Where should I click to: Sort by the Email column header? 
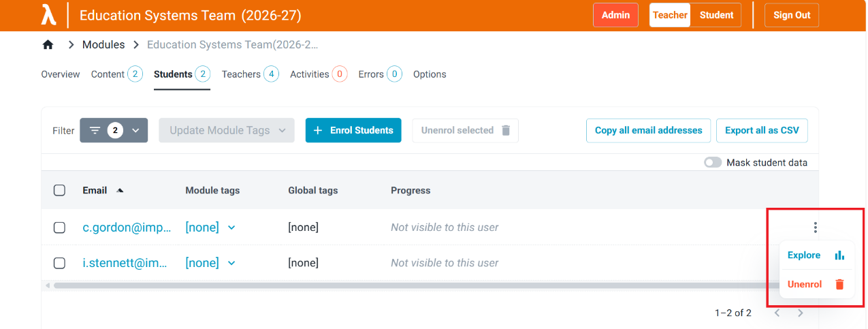[x=95, y=191]
